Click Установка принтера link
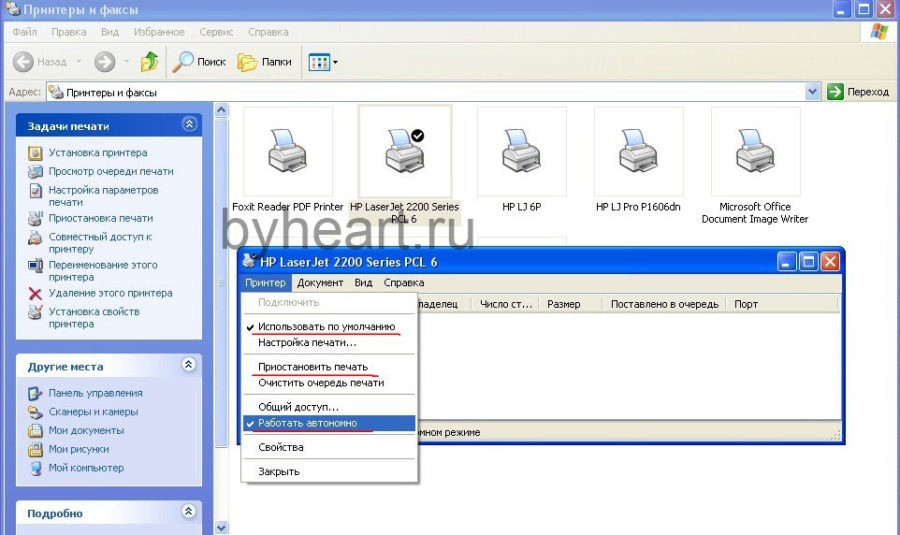900x535 pixels. click(98, 153)
